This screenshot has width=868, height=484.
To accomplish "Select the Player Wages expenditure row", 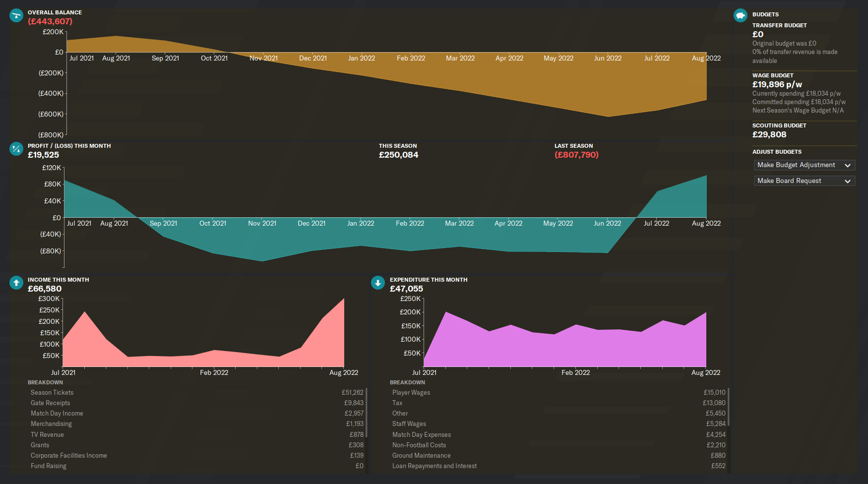I will (558, 393).
